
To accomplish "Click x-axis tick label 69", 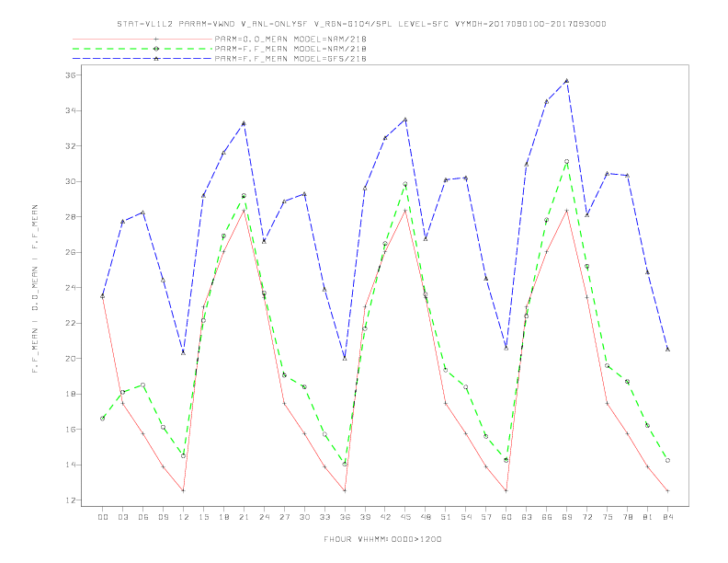I will (567, 517).
